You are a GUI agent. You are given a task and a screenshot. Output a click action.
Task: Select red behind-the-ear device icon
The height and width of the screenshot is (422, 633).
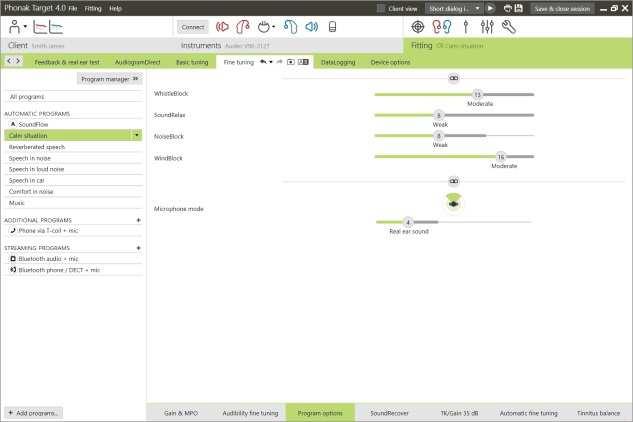click(x=243, y=27)
